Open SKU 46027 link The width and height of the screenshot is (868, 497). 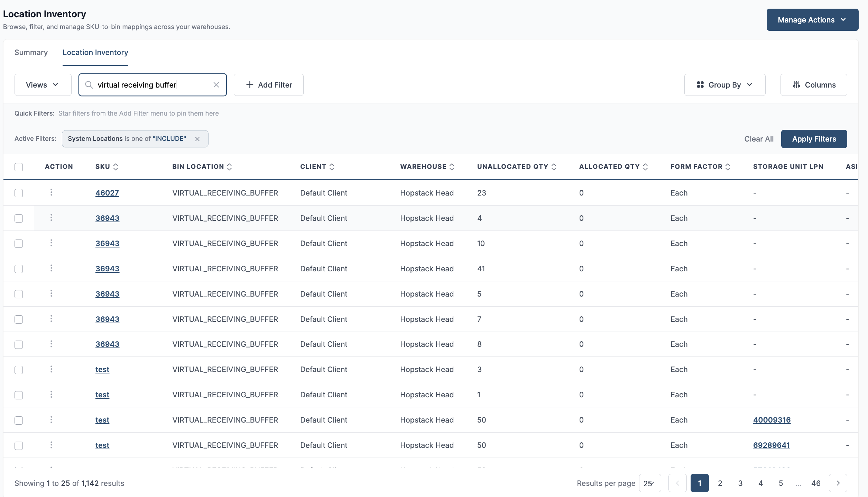click(107, 193)
